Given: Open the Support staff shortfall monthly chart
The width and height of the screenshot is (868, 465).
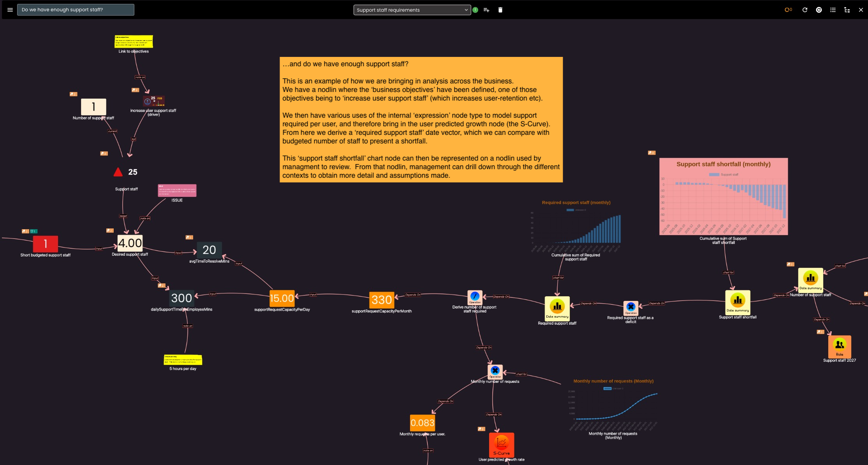Looking at the screenshot, I should [724, 196].
